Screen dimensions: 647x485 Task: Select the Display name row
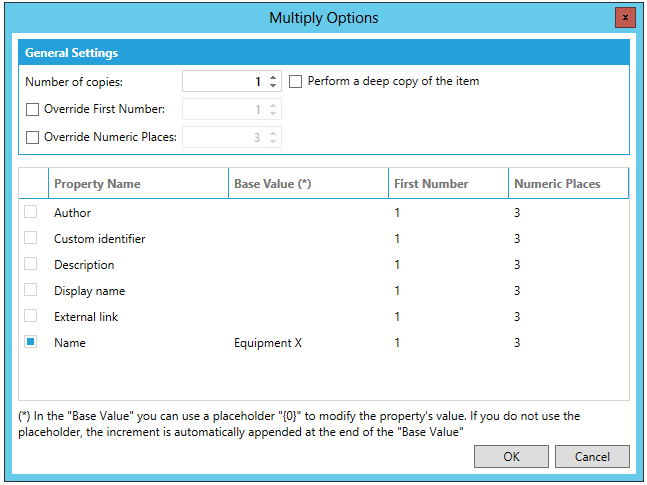tap(89, 291)
